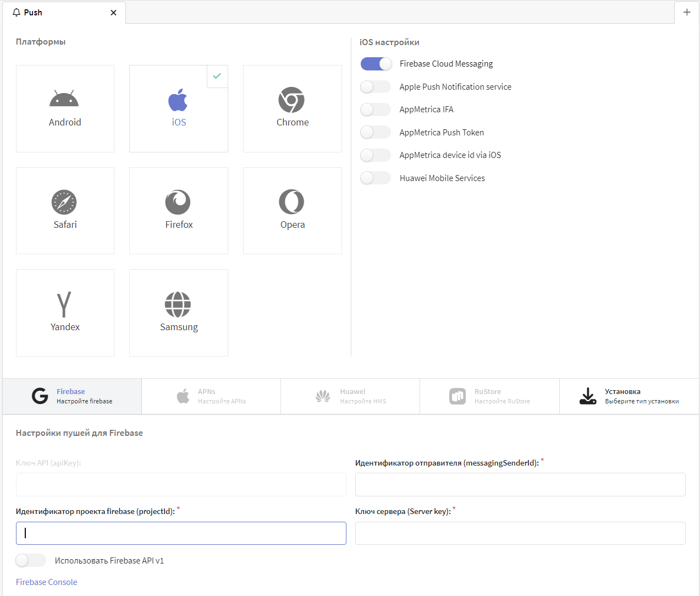The height and width of the screenshot is (596, 700).
Task: Click the Платформы heading
Action: [x=41, y=42]
